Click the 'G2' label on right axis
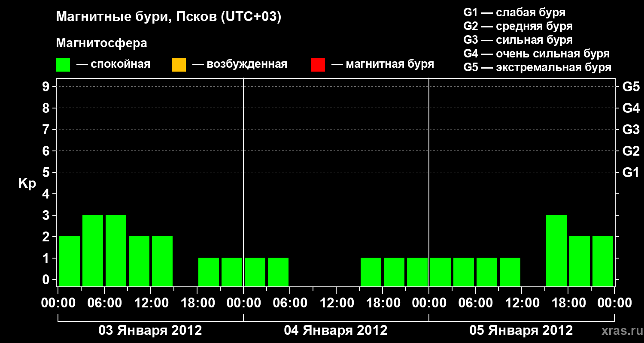 tap(631, 151)
